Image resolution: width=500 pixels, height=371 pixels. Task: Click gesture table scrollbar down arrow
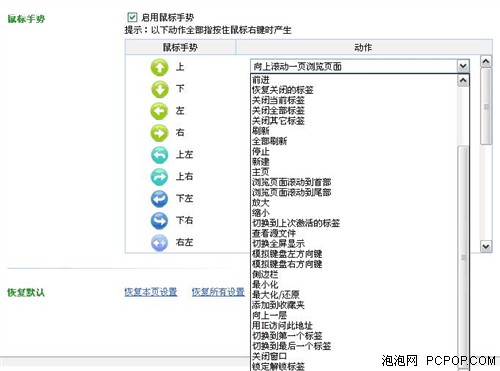pos(486,247)
